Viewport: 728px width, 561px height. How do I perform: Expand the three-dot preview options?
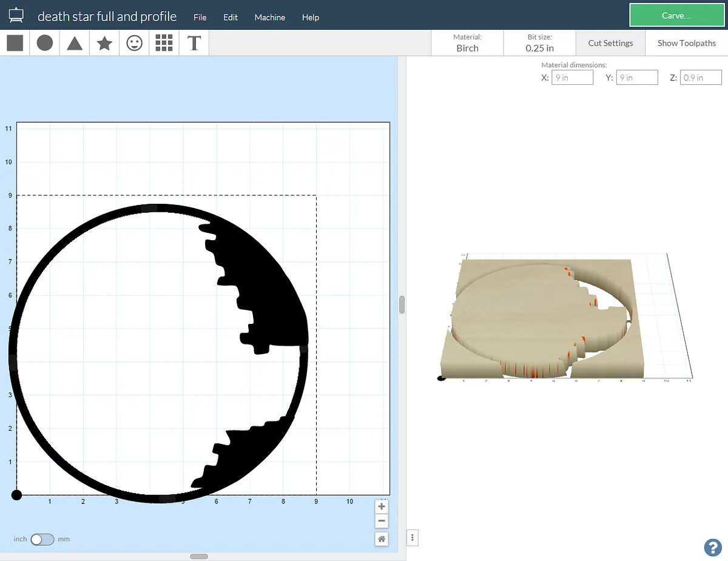click(x=413, y=537)
